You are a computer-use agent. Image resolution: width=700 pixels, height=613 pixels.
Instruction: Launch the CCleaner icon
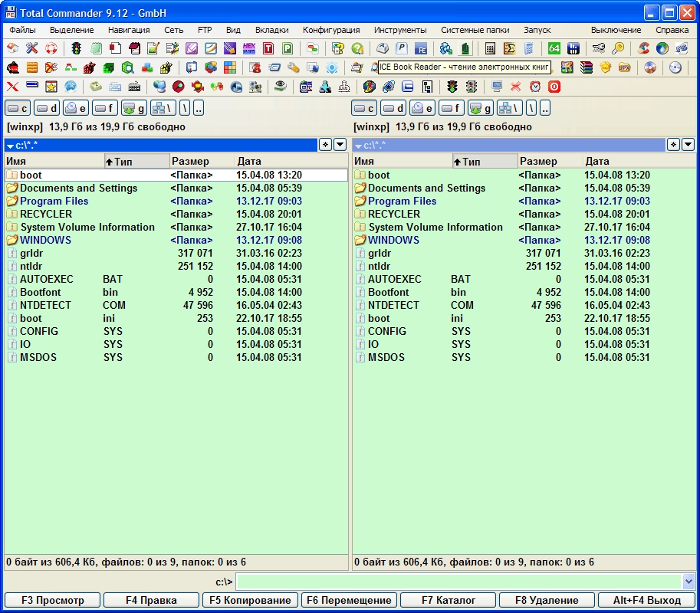coord(643,48)
